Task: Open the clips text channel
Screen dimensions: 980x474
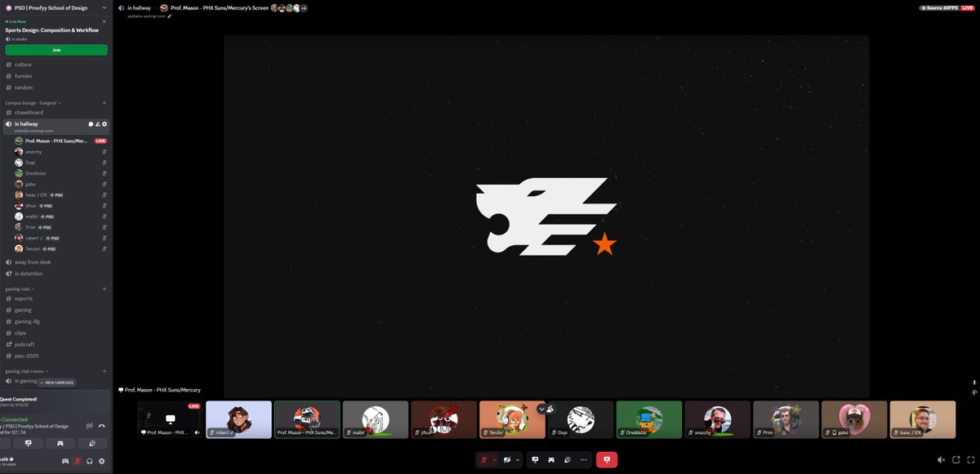Action: point(56,333)
